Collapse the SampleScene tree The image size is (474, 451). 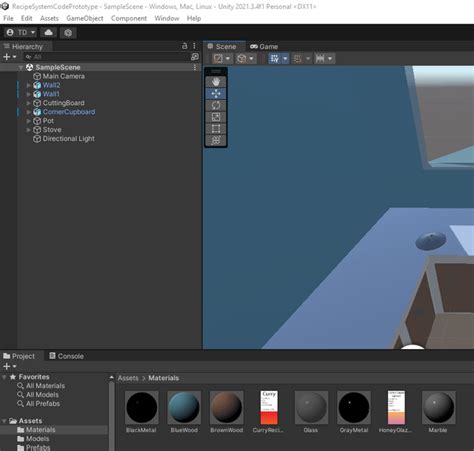pyautogui.click(x=21, y=67)
